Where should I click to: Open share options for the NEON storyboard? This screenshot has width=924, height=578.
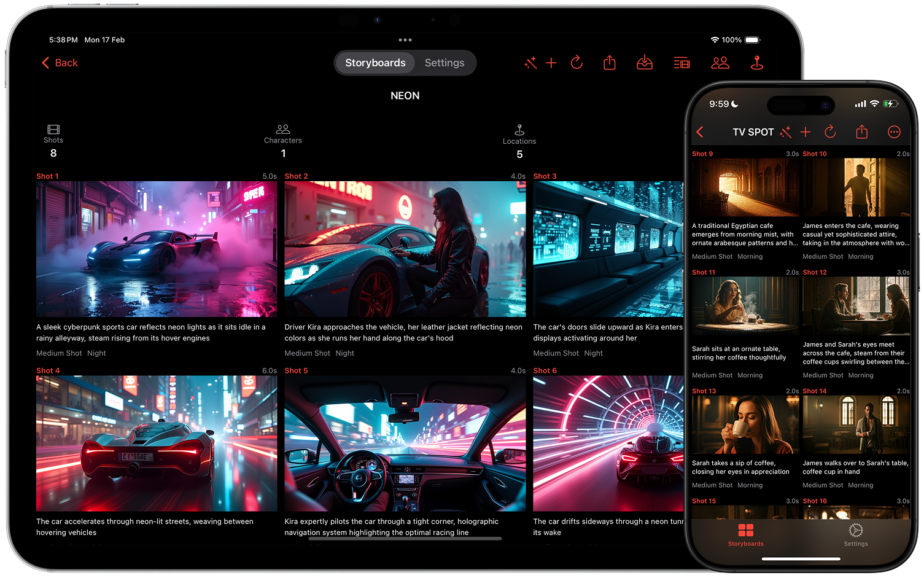(x=609, y=63)
